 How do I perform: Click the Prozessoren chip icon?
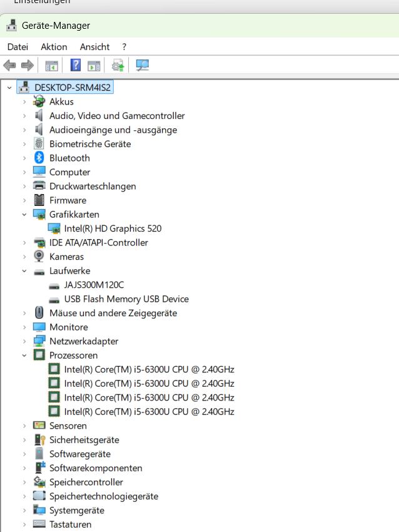point(39,356)
